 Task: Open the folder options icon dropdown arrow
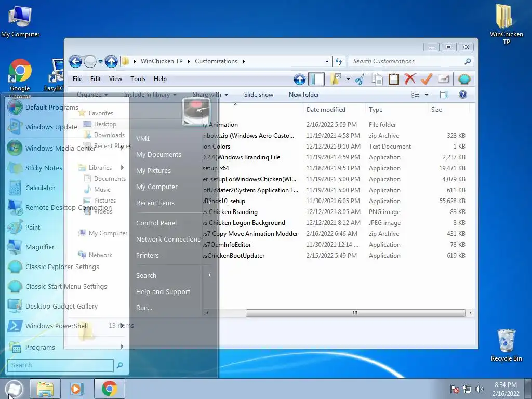pyautogui.click(x=348, y=79)
